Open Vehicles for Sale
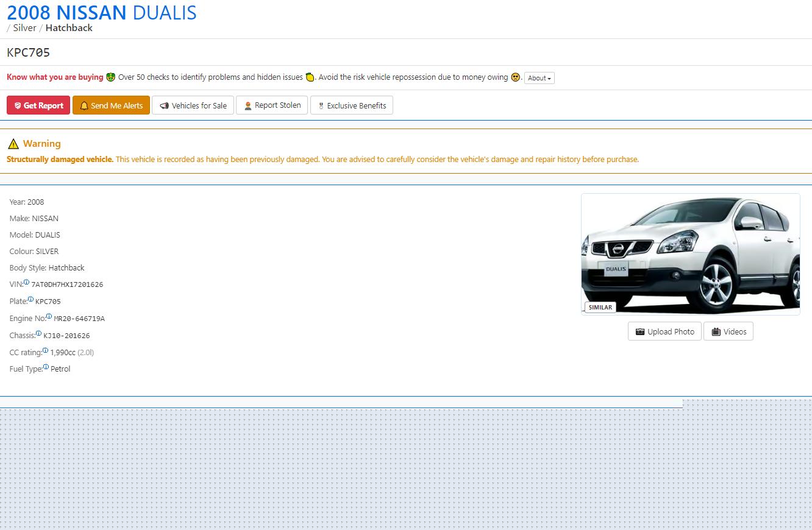Screen dimensions: 812x530 point(193,105)
